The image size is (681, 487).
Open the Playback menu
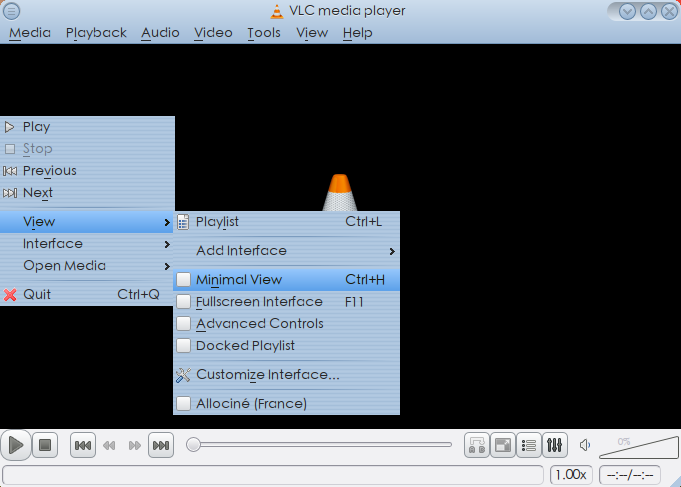(x=96, y=33)
